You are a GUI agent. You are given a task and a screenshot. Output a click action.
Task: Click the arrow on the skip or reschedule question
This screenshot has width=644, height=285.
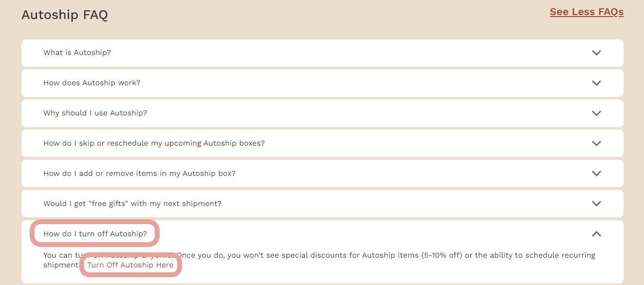(596, 143)
